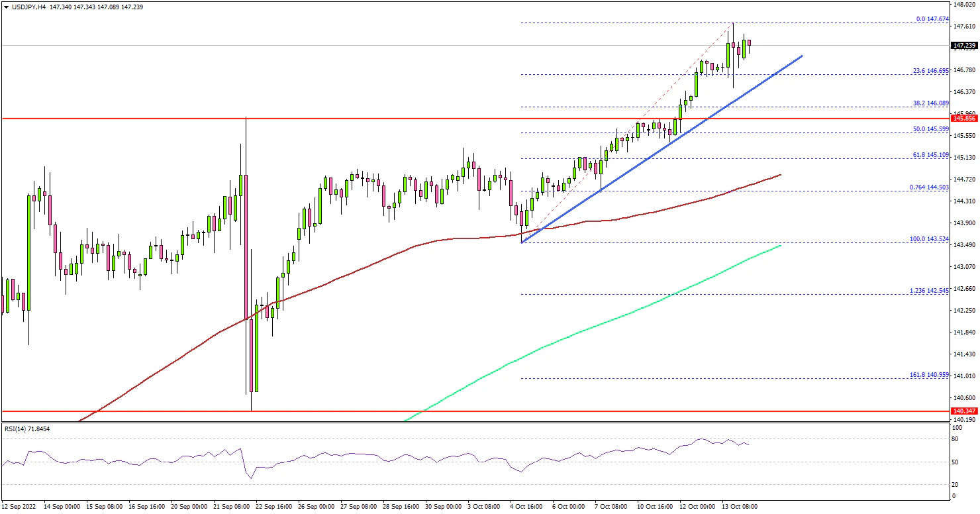Click the 161.8 Fibonacci label at 140.959
Viewport: 980px width, 514px height.
[x=930, y=375]
